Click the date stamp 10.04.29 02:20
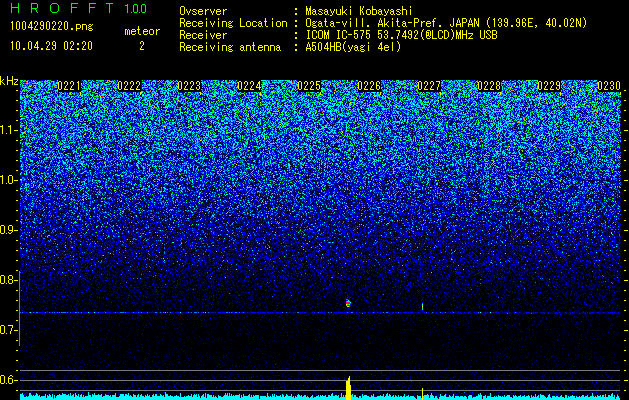629x400 pixels. [x=51, y=46]
